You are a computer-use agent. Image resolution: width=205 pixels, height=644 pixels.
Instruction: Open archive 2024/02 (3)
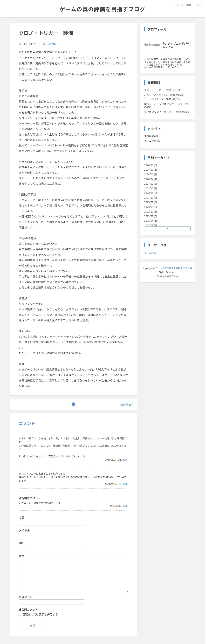151,184
